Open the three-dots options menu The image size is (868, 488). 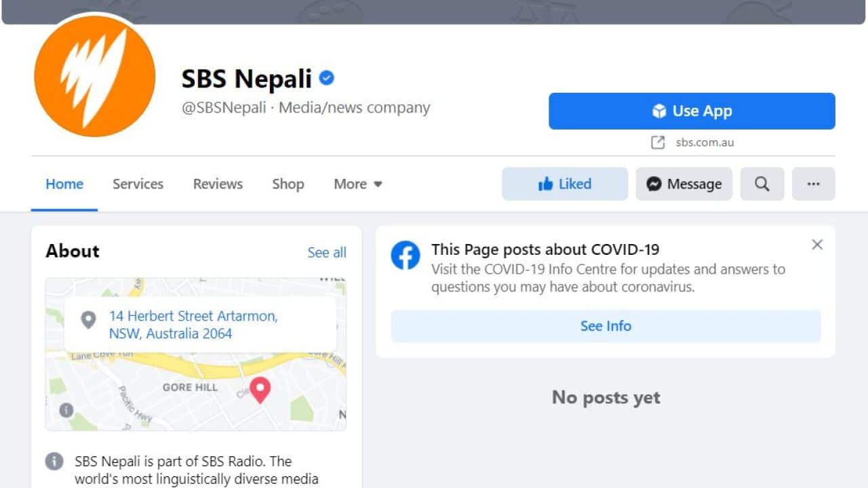tap(814, 184)
